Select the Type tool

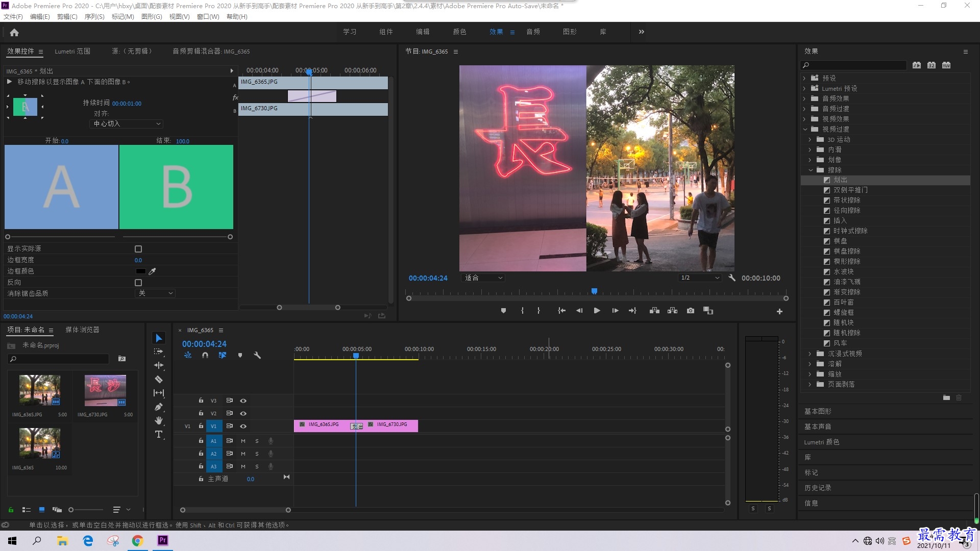point(159,434)
